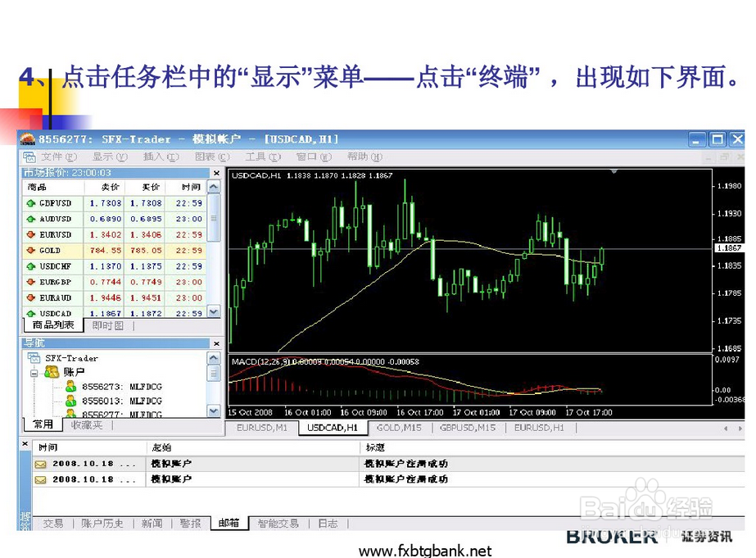
Task: Open the www.fxbtgbank.net link
Action: [x=430, y=550]
